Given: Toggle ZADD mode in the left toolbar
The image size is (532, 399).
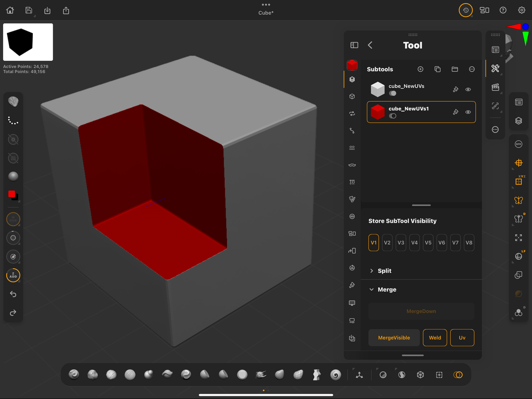Looking at the screenshot, I should [x=13, y=275].
